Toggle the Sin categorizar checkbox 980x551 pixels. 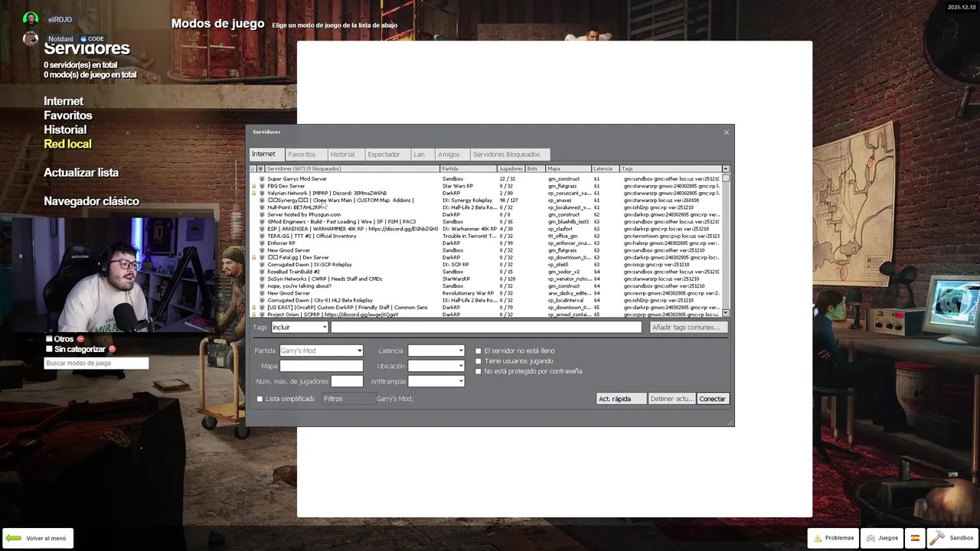click(49, 349)
